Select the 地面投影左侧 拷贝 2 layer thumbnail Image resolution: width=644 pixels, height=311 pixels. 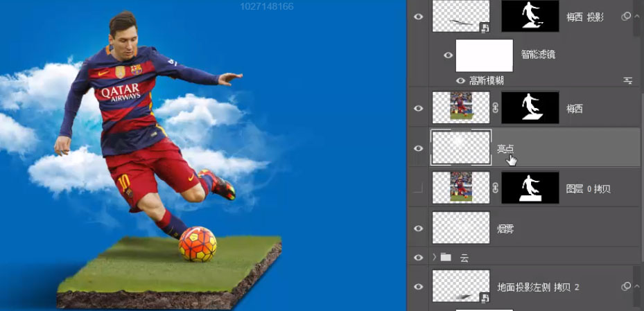point(461,286)
